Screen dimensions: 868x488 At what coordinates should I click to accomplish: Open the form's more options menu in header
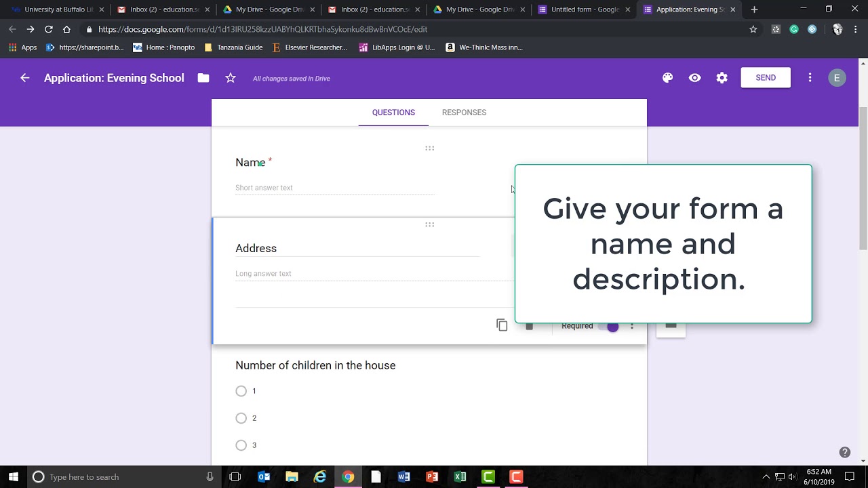pos(810,78)
